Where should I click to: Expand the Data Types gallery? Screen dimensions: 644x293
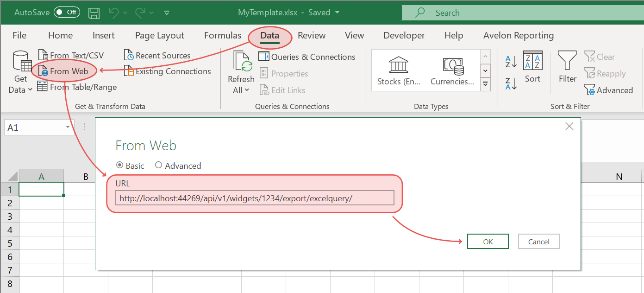(x=485, y=84)
